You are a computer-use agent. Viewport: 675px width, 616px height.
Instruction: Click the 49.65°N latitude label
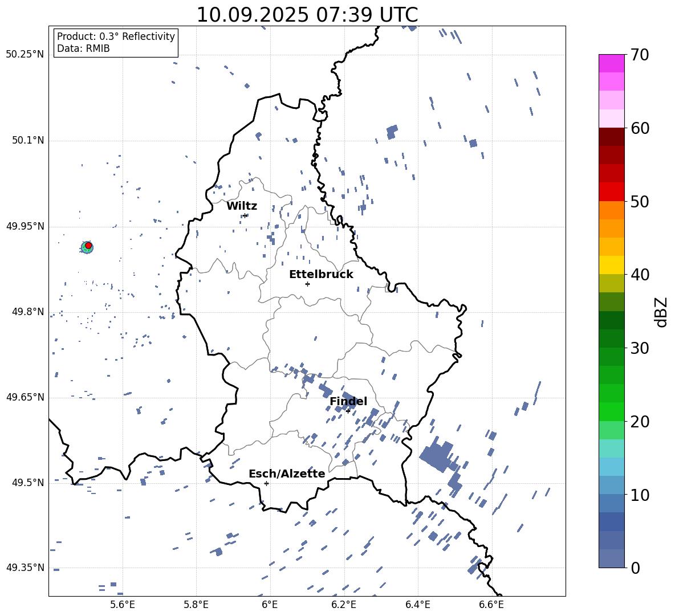[x=25, y=397]
